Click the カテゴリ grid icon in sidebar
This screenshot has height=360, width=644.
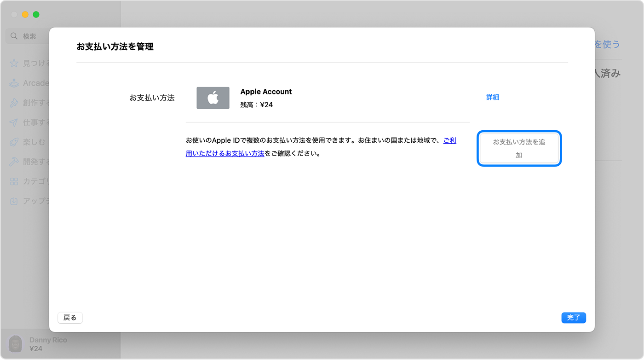[x=14, y=181]
